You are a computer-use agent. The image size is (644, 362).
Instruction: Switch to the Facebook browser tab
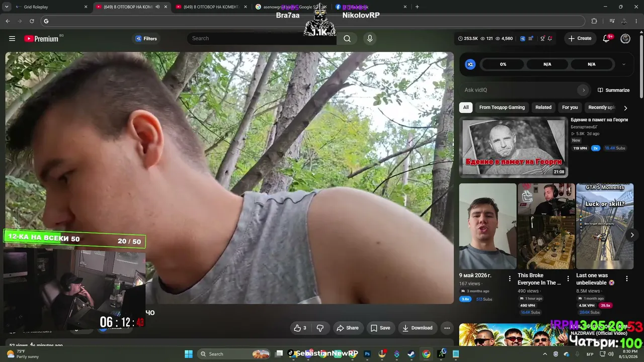click(x=371, y=7)
